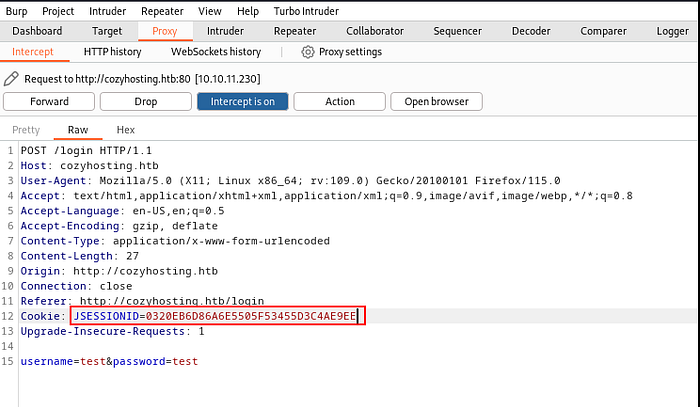Screen dimensions: 700x407
Task: Switch to the Comparer tab
Action: (604, 31)
